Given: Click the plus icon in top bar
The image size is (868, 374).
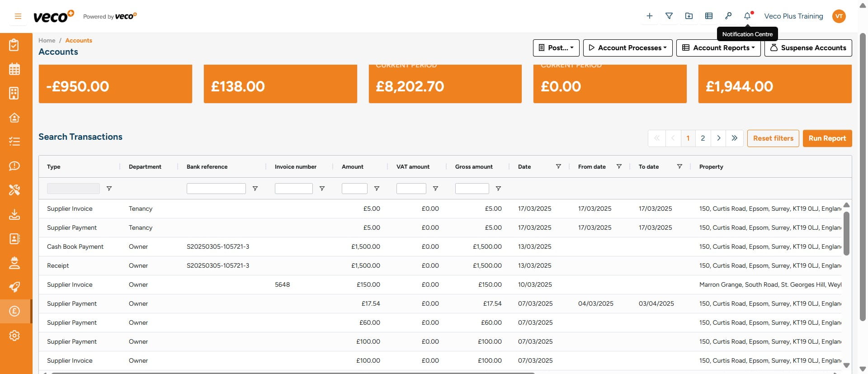Looking at the screenshot, I should point(649,16).
